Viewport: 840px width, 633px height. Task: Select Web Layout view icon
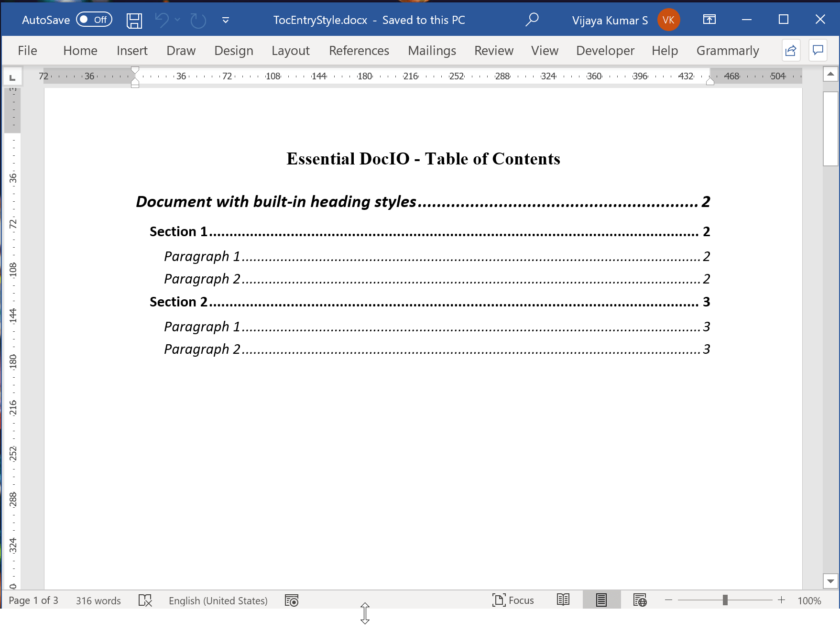pyautogui.click(x=640, y=600)
